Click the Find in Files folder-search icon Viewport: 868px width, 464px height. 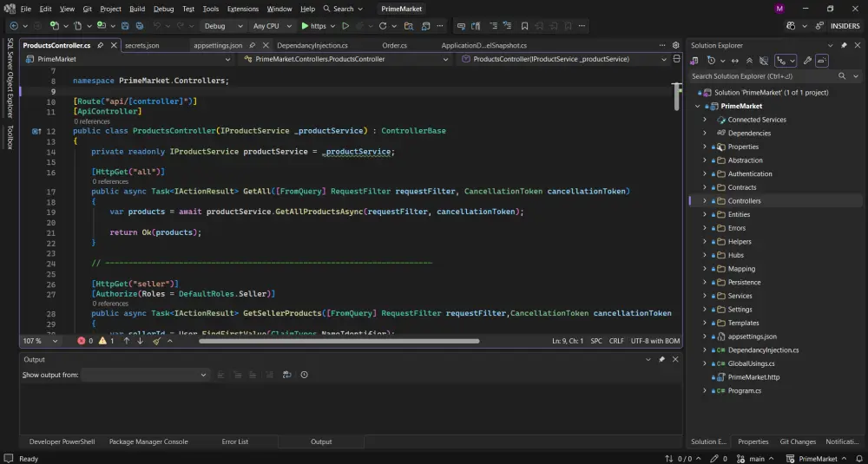[x=409, y=26]
